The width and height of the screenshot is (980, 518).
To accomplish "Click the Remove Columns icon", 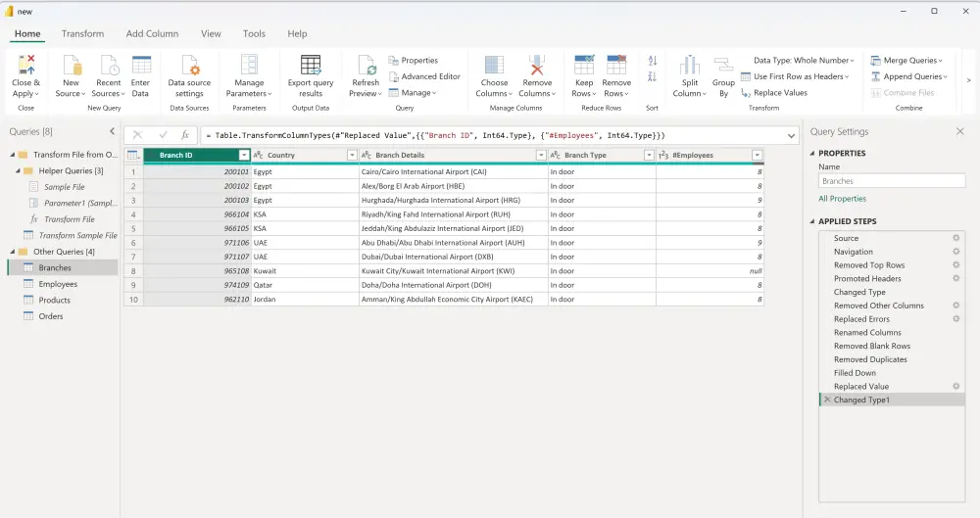I will click(537, 65).
